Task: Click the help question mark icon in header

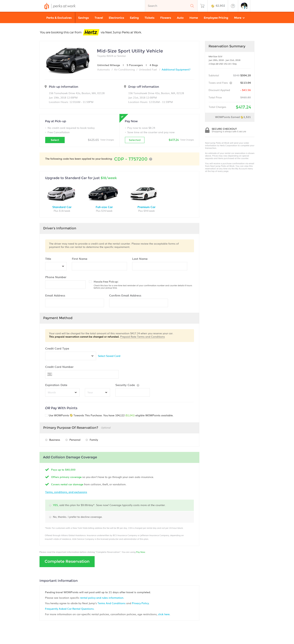Action: pos(233,6)
